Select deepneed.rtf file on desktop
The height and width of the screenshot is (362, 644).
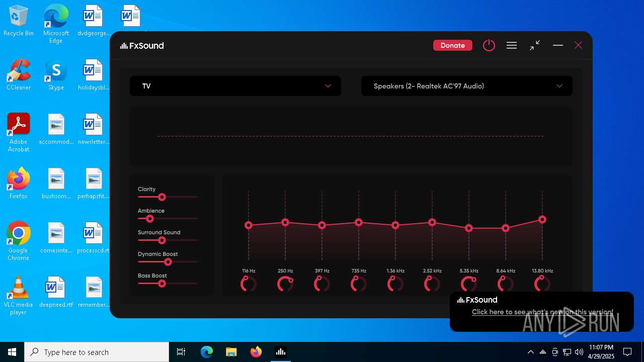[x=56, y=292]
